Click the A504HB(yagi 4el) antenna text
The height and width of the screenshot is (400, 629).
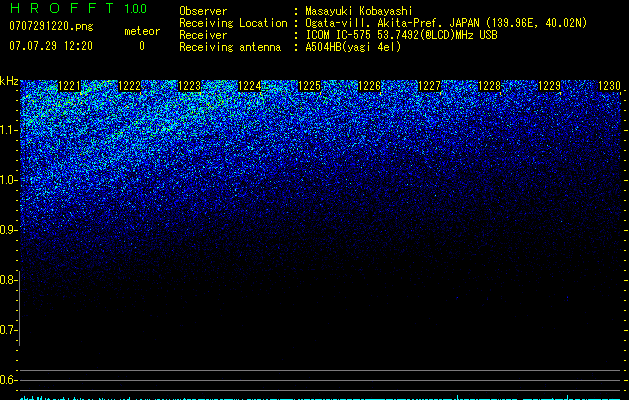click(353, 47)
